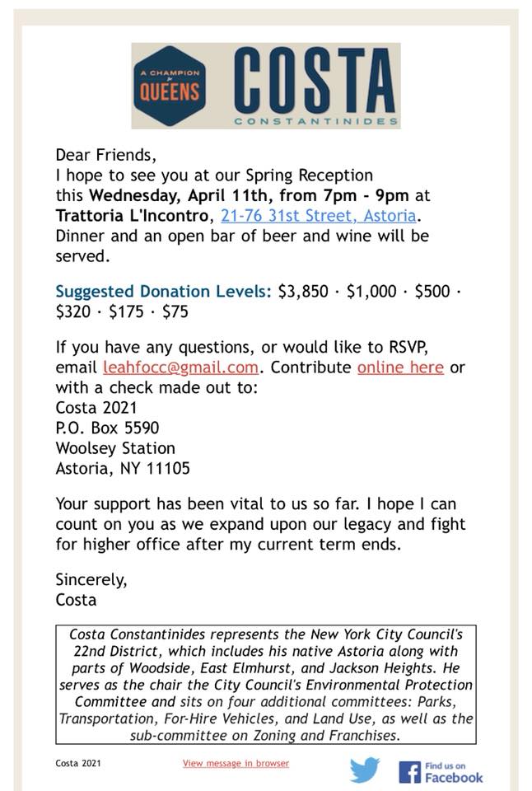The image size is (532, 791).
Task: Click the leahfocc@gmail.com email link
Action: [x=180, y=367]
